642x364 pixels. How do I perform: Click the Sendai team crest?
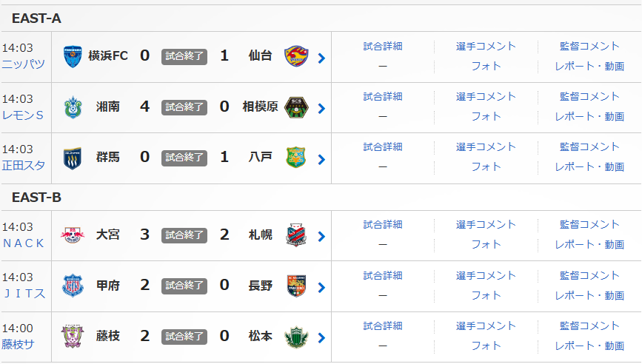[295, 55]
